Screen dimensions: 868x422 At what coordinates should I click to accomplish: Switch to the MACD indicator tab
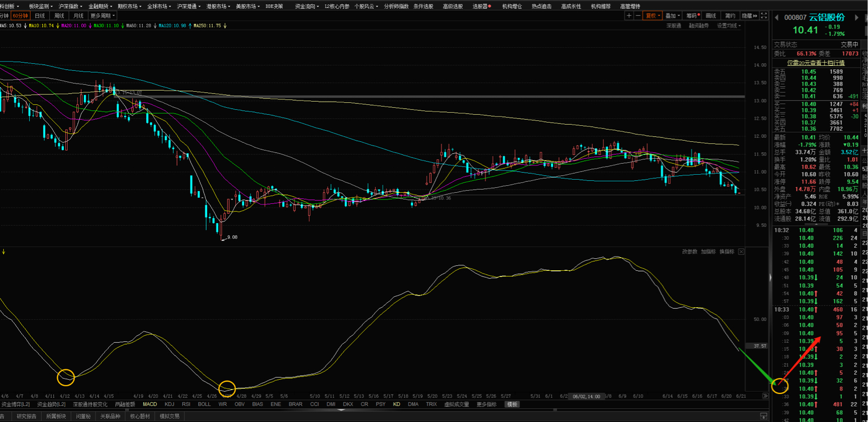tap(149, 404)
